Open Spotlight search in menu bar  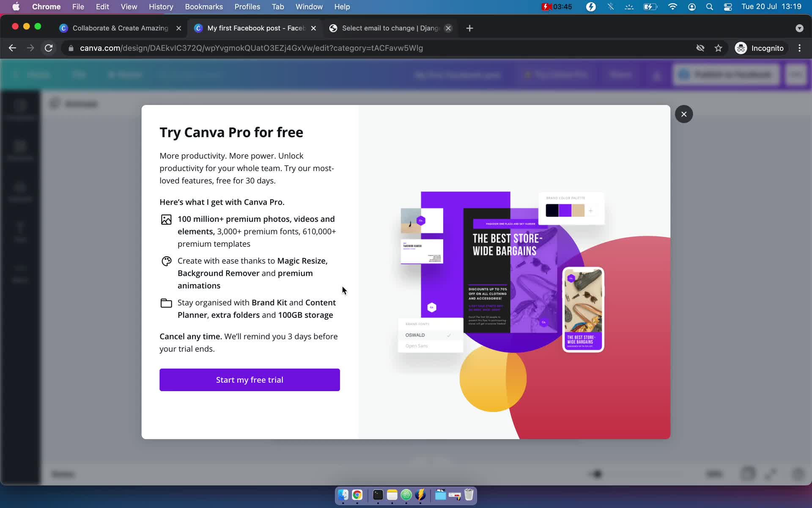click(x=710, y=6)
